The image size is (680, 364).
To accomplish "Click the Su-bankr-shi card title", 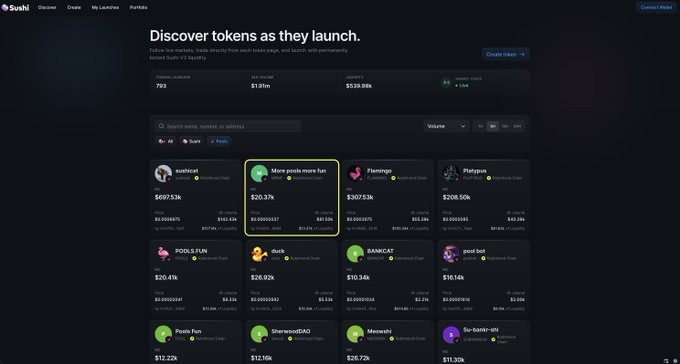I will [x=481, y=330].
